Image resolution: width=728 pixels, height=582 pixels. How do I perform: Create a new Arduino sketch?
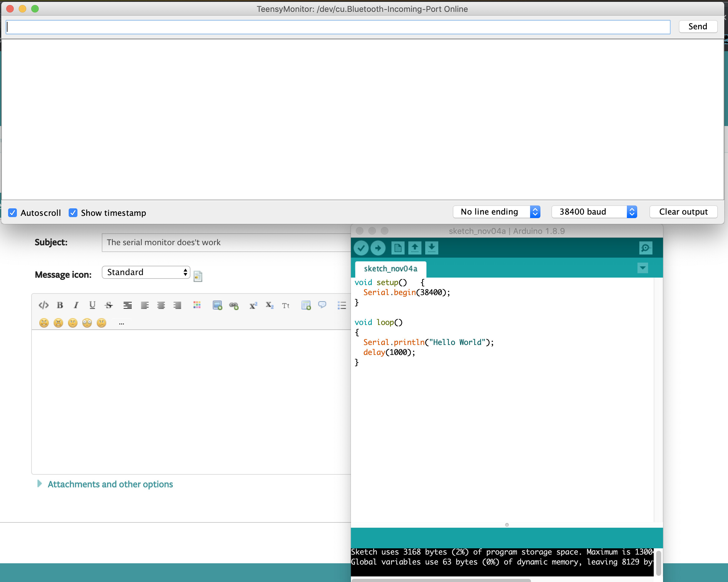tap(398, 248)
